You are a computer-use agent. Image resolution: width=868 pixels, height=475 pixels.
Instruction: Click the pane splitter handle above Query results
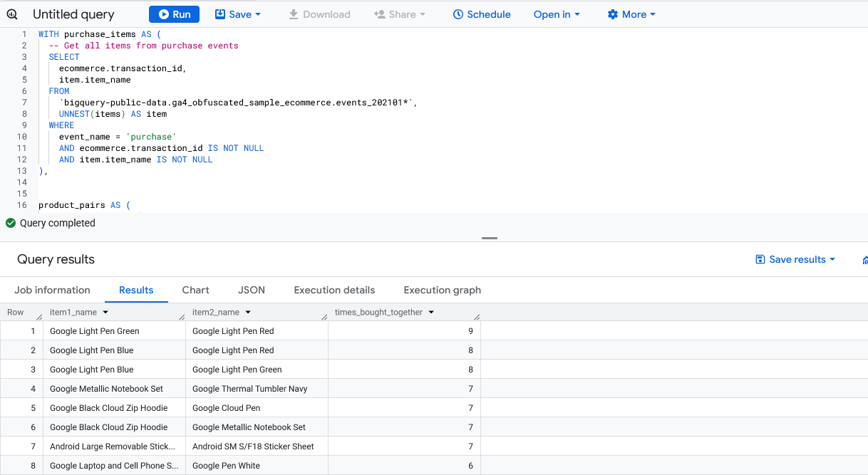(490, 238)
